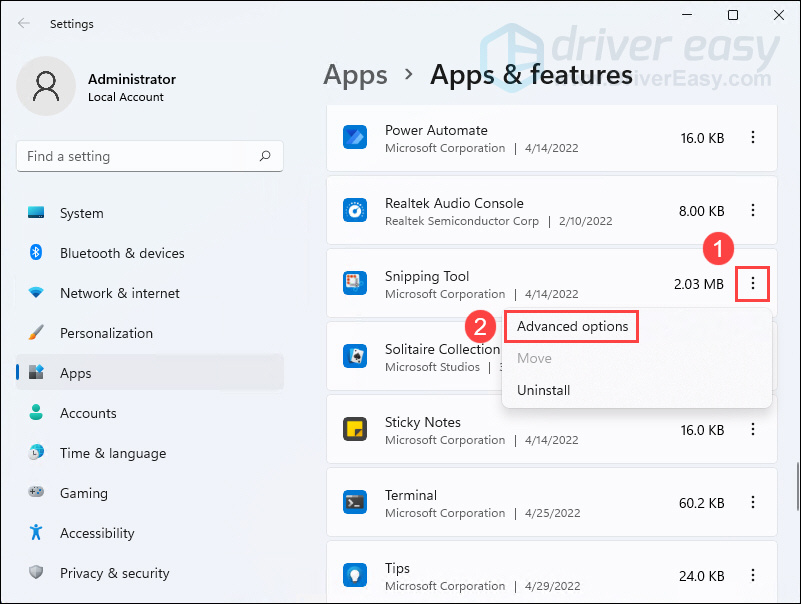Click the Power Automate app name
801x604 pixels.
pyautogui.click(x=436, y=130)
